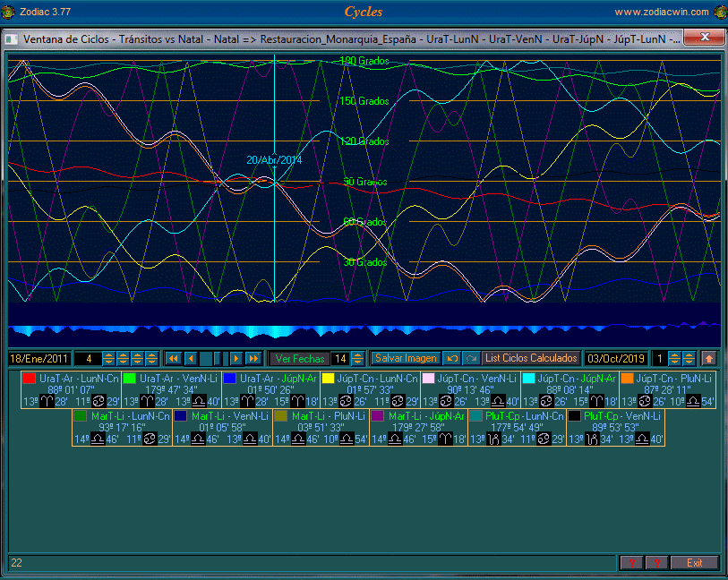Viewport: 728px width, 580px height.
Task: Close the Ventana de Ciclos window
Action: 705,37
